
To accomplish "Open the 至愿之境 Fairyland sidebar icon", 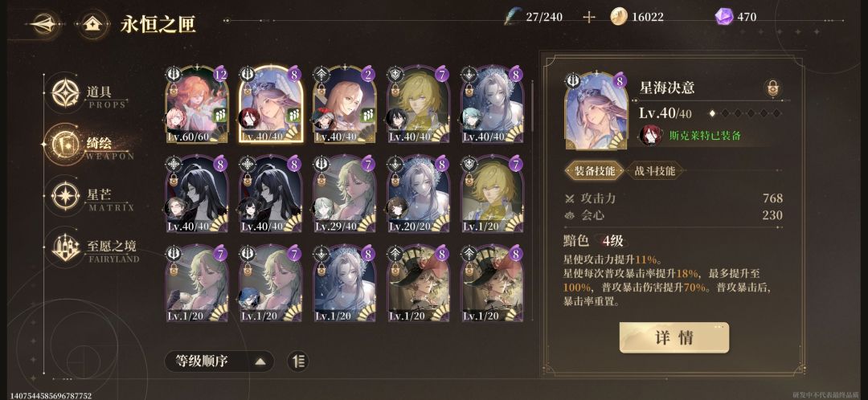I will 67,247.
